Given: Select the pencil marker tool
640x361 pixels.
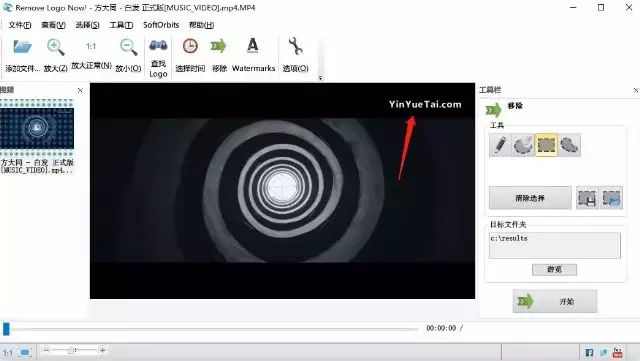Looking at the screenshot, I should point(500,145).
